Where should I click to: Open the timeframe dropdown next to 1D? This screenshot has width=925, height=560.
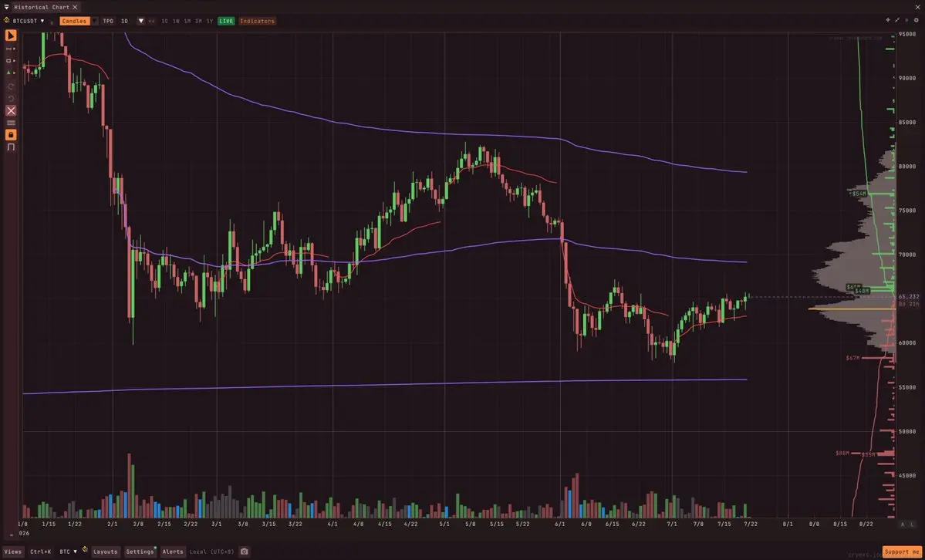click(x=141, y=21)
